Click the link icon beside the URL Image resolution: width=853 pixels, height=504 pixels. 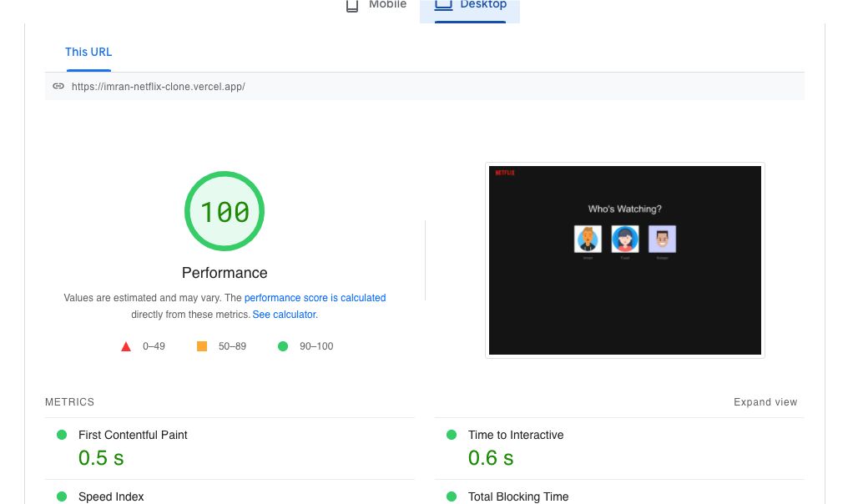coord(58,86)
